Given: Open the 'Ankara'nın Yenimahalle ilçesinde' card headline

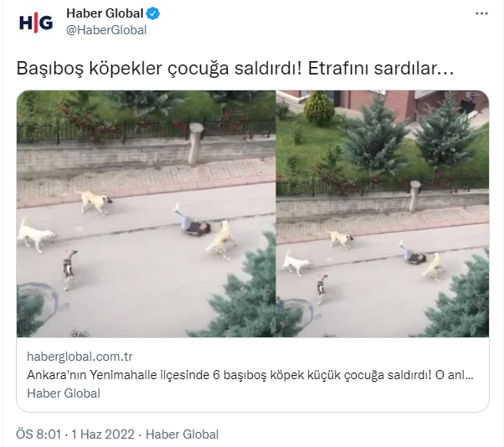Looking at the screenshot, I should 249,375.
